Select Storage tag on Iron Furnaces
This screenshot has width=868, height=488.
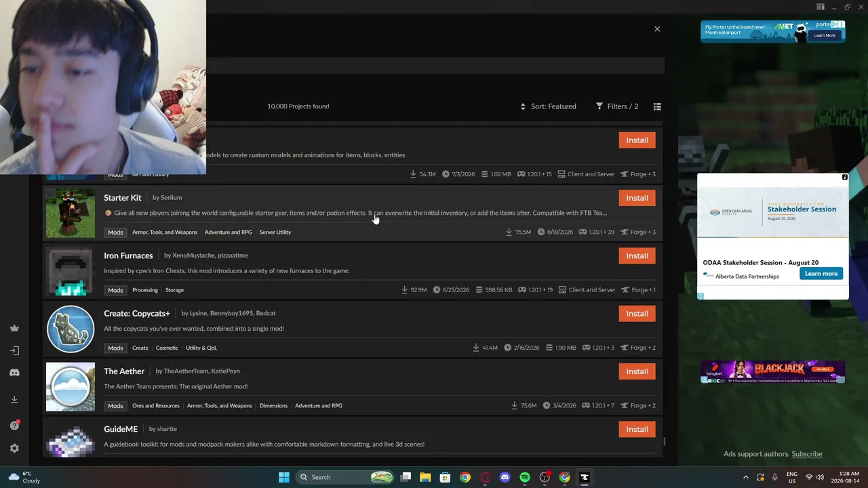pyautogui.click(x=174, y=290)
